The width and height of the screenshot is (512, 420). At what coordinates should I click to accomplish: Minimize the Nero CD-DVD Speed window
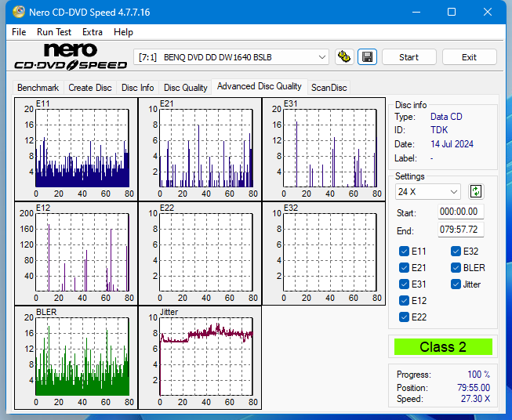point(416,12)
